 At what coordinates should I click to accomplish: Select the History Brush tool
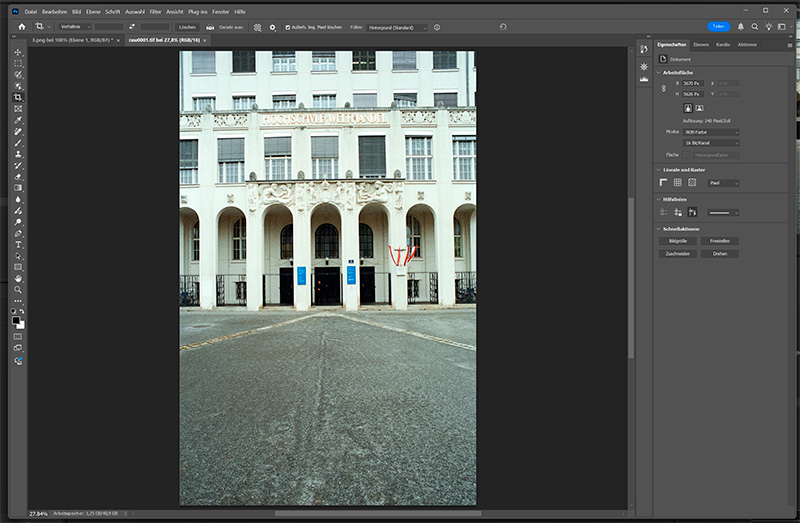(18, 165)
